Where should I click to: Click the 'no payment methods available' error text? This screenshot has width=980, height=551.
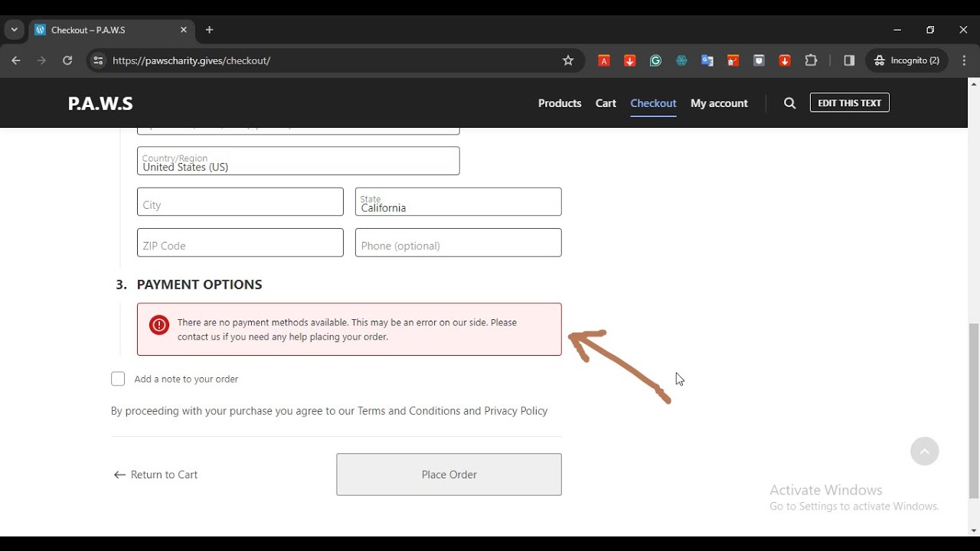tap(347, 330)
